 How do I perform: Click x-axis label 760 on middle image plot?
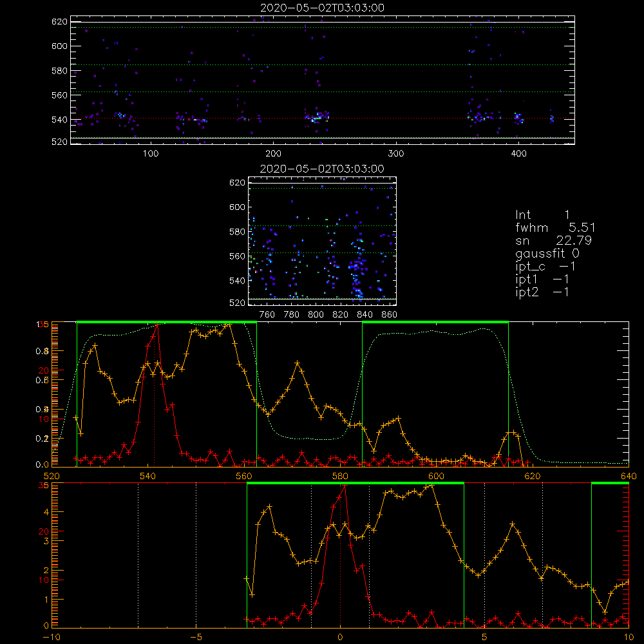(x=267, y=315)
